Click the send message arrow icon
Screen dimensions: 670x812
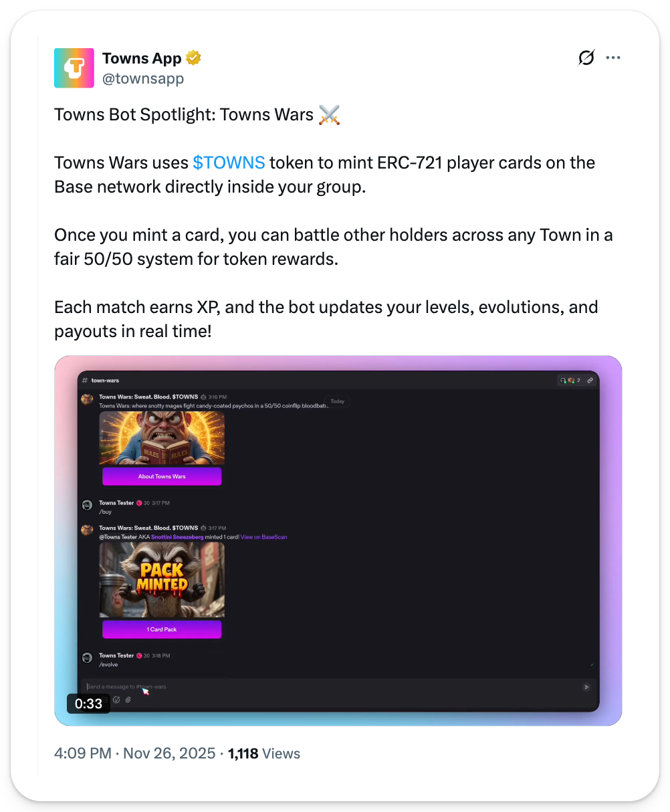586,686
